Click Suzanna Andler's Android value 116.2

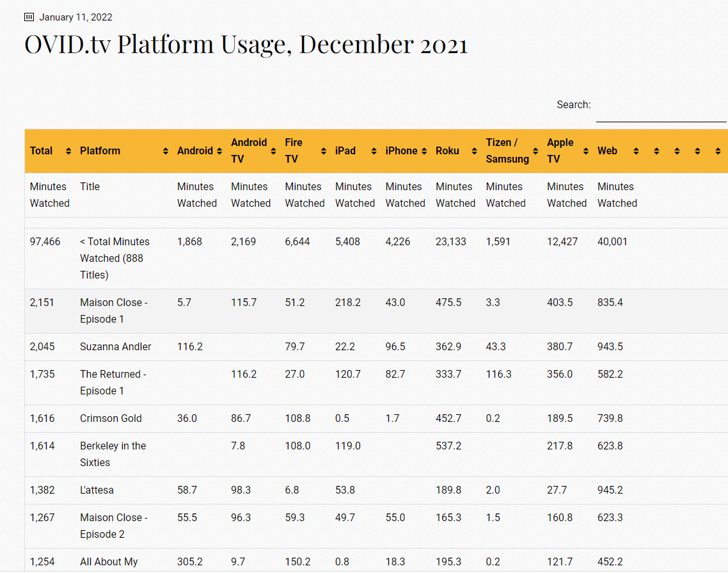(190, 347)
